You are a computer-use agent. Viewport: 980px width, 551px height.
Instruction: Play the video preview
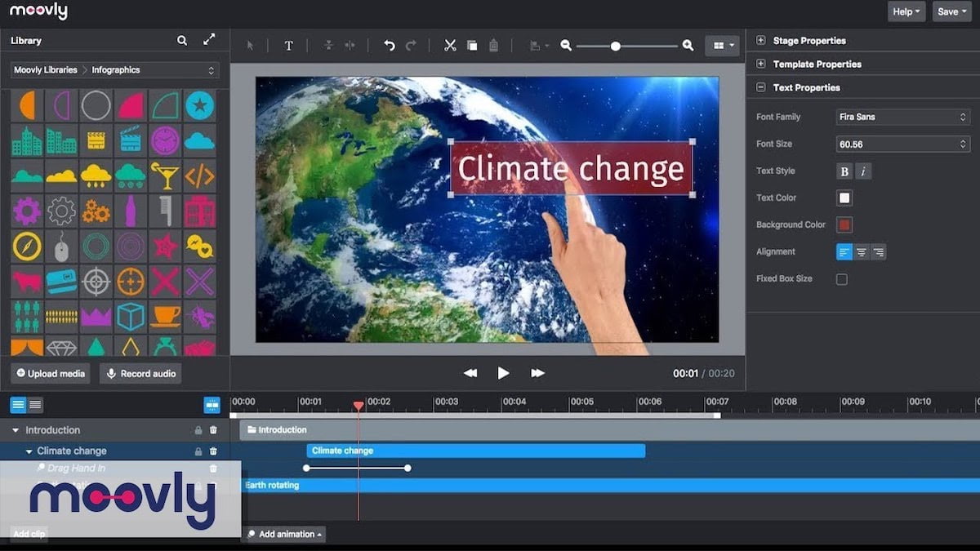pyautogui.click(x=503, y=372)
